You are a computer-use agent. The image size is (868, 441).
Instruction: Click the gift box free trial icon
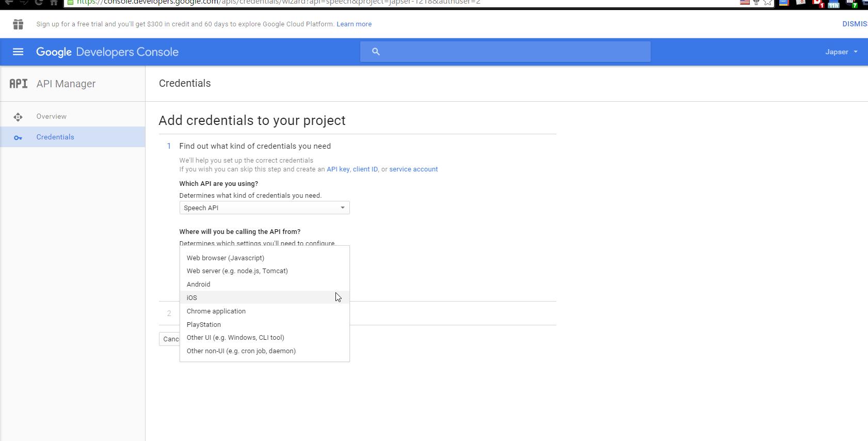[x=18, y=24]
